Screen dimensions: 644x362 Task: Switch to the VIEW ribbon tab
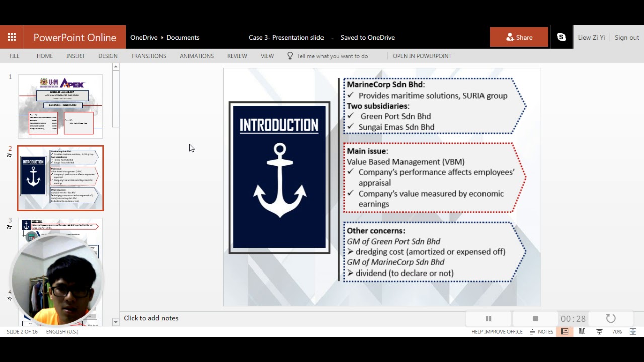(267, 56)
